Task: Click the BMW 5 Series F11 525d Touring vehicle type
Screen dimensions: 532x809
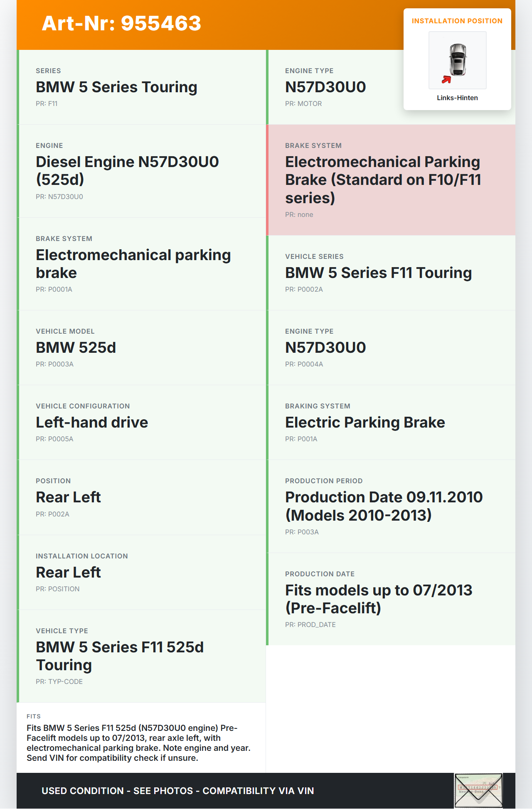Action: (x=141, y=656)
